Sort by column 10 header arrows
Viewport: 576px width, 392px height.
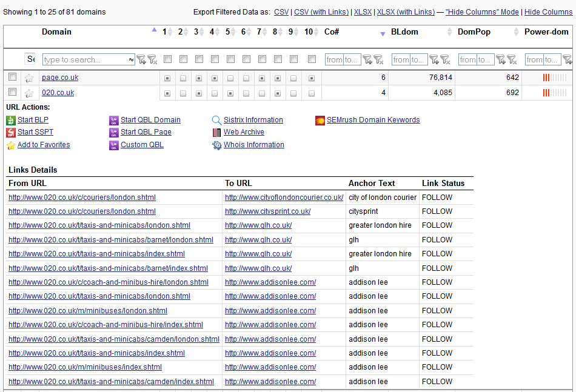pyautogui.click(x=316, y=32)
